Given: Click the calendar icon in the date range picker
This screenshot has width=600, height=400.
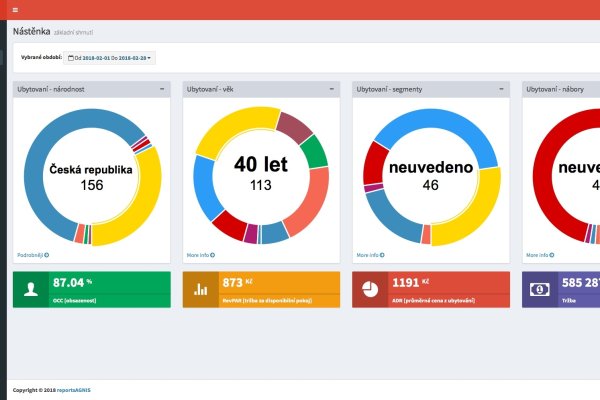Looking at the screenshot, I should 71,58.
